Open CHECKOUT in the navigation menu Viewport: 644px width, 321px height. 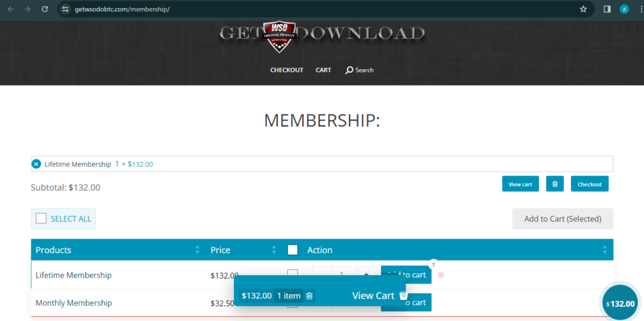287,70
